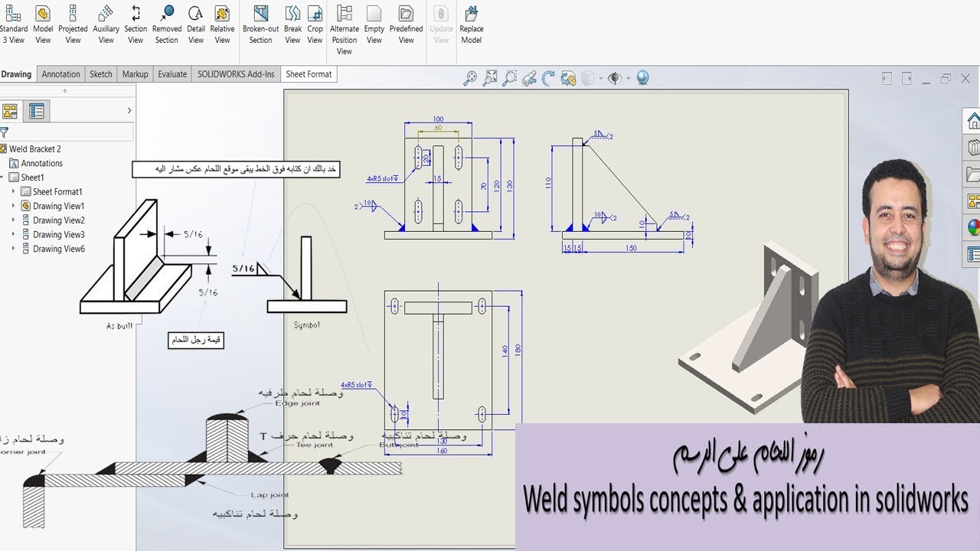Open the Appearances color ball icon
This screenshot has width=980, height=551.
click(972, 227)
